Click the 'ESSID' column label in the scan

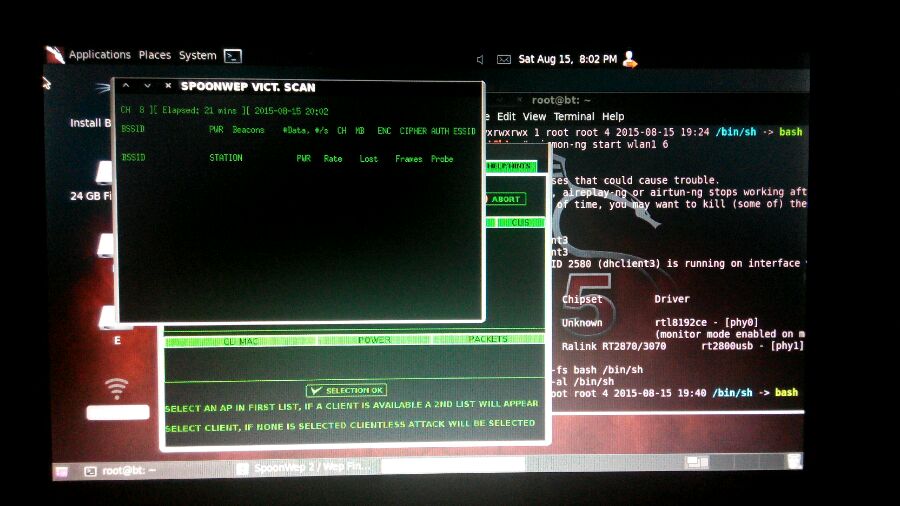(464, 131)
